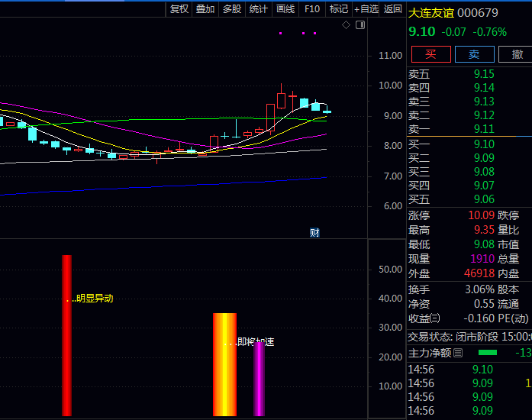The height and width of the screenshot is (420, 532).
Task: Click the diamond icon above the chart
Action: click(346, 25)
